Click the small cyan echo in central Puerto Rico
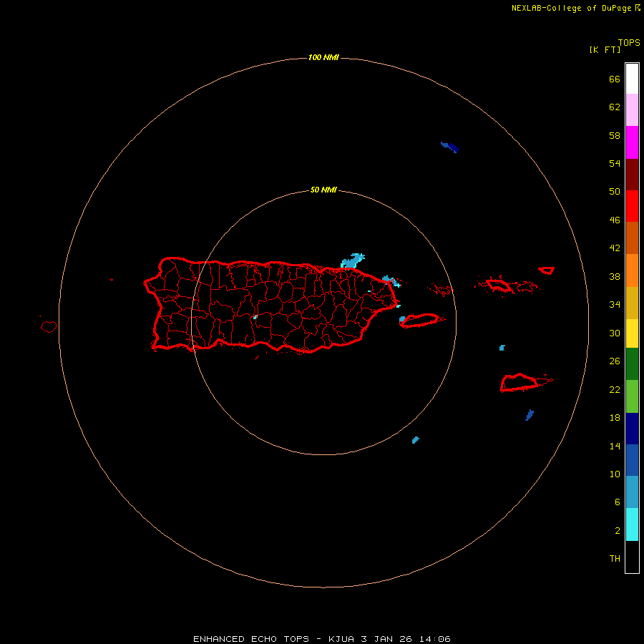644x644 pixels. tap(255, 317)
